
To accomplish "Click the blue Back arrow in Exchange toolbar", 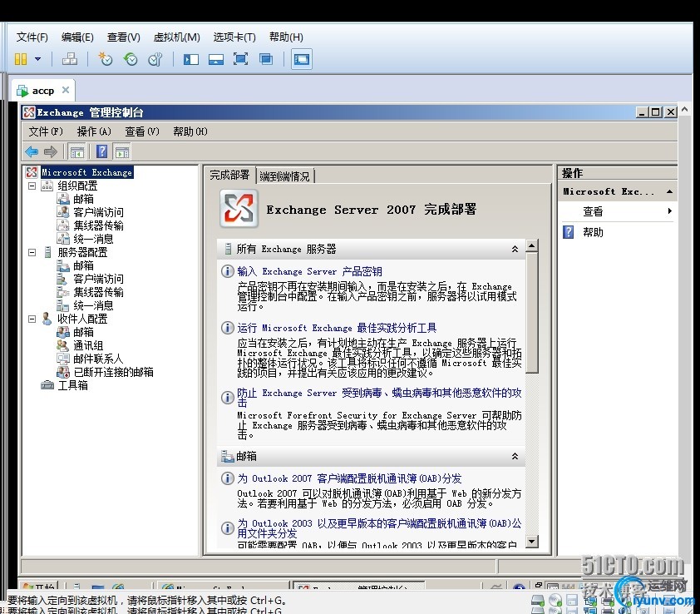I will (32, 152).
